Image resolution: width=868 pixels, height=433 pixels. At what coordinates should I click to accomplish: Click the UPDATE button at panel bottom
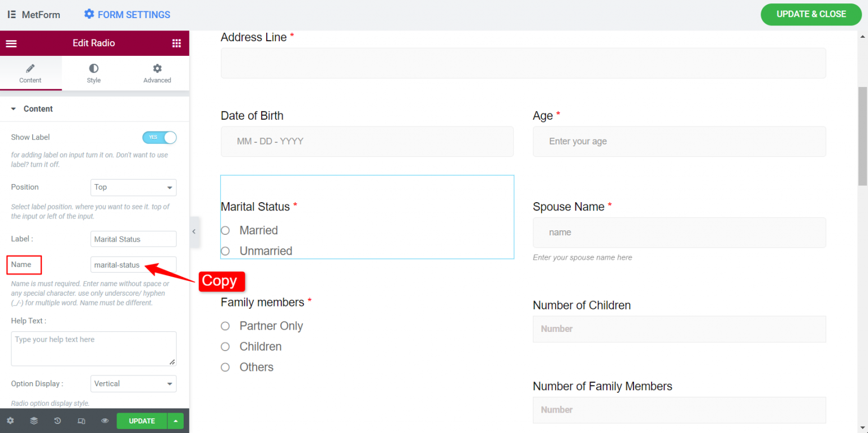point(142,421)
